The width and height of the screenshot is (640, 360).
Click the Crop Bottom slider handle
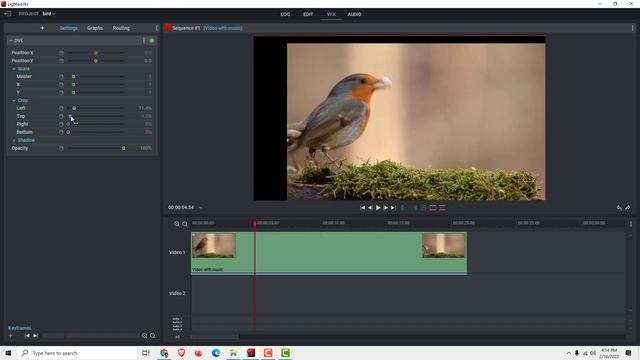(x=68, y=132)
